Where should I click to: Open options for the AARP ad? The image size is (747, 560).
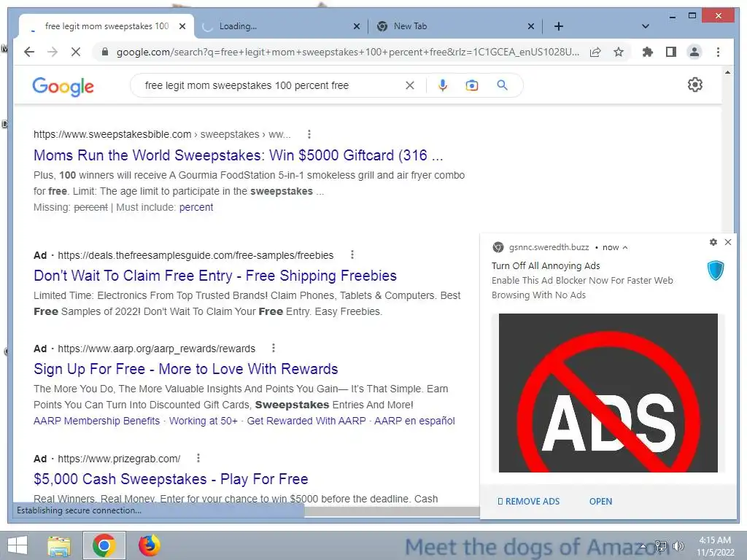pyautogui.click(x=274, y=348)
